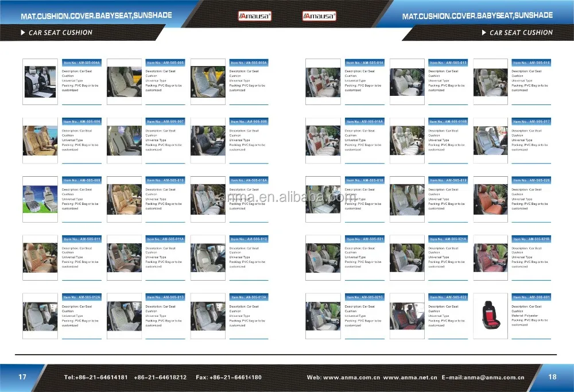This screenshot has height=392, width=574.
Task: Click the 'Item No.: AM-505-020' label
Action: click(x=531, y=180)
